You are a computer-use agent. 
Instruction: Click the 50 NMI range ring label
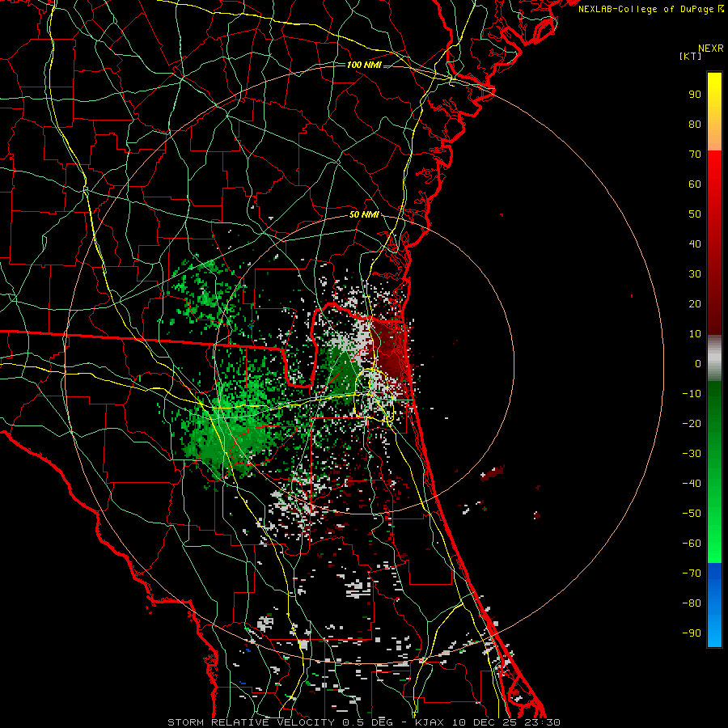(364, 214)
